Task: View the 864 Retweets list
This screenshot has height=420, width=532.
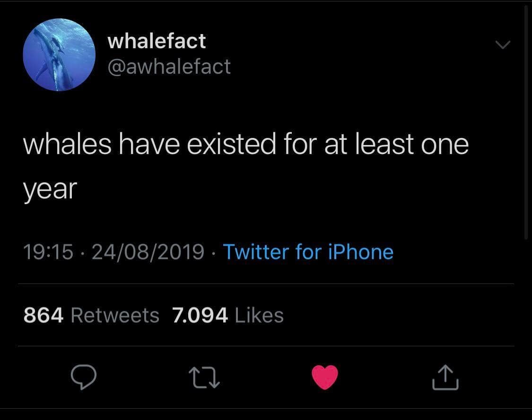Action: point(91,315)
